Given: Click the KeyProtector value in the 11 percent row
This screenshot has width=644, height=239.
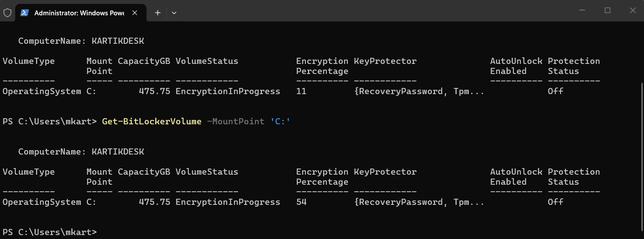Looking at the screenshot, I should (x=419, y=91).
